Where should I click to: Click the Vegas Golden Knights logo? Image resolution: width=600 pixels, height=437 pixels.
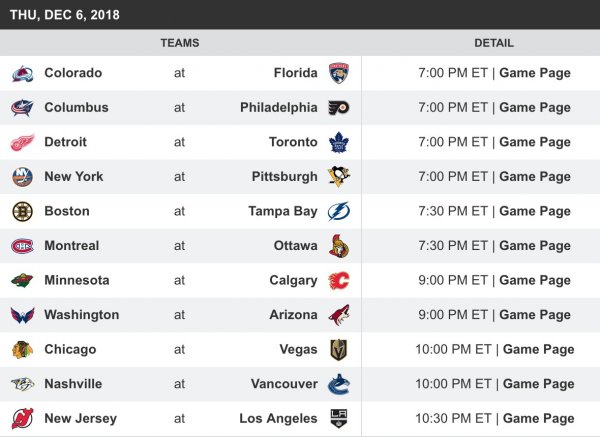tap(339, 349)
